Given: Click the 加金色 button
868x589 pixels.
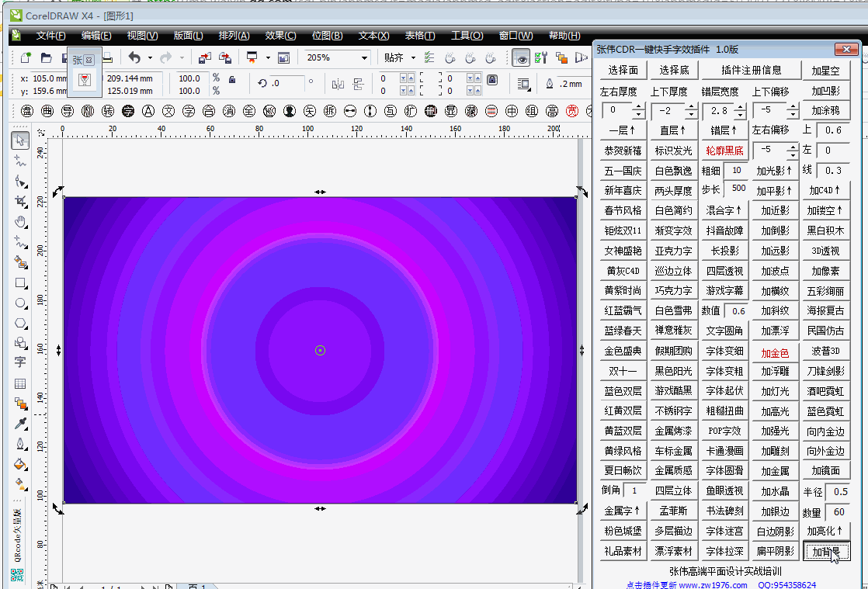Looking at the screenshot, I should coord(775,353).
